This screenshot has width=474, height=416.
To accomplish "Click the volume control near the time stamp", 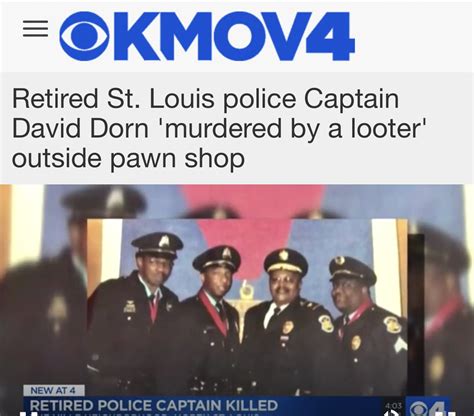I will [390, 413].
